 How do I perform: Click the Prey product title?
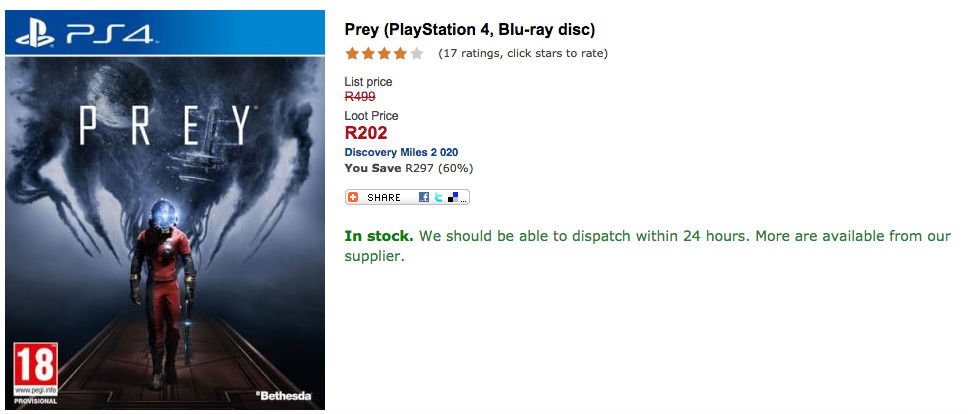pyautogui.click(x=469, y=30)
